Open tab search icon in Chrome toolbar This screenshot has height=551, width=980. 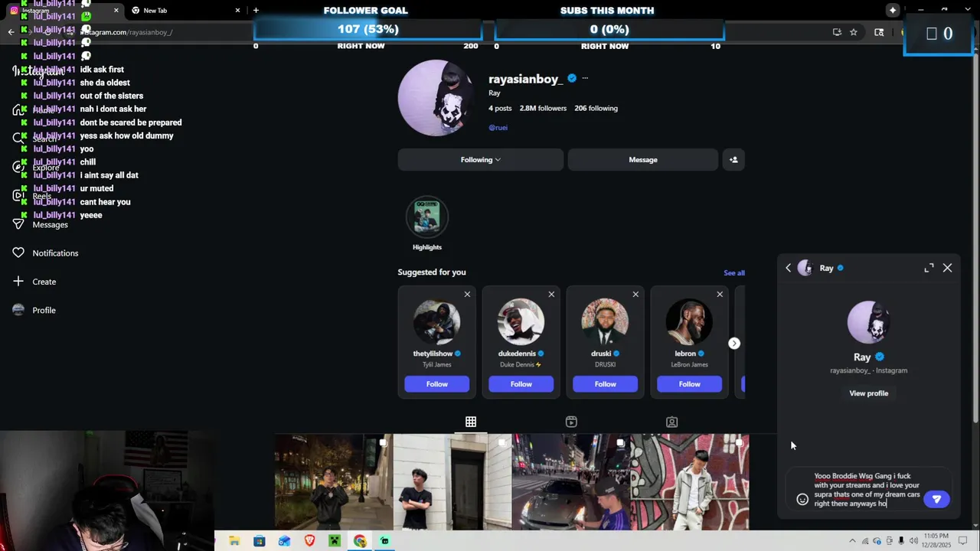click(879, 32)
